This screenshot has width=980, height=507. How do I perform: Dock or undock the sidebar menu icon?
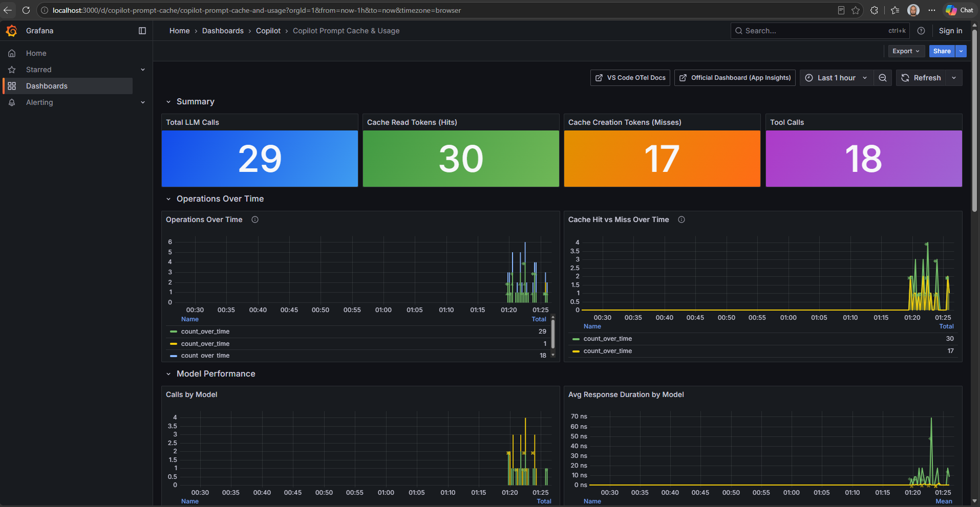click(x=142, y=31)
